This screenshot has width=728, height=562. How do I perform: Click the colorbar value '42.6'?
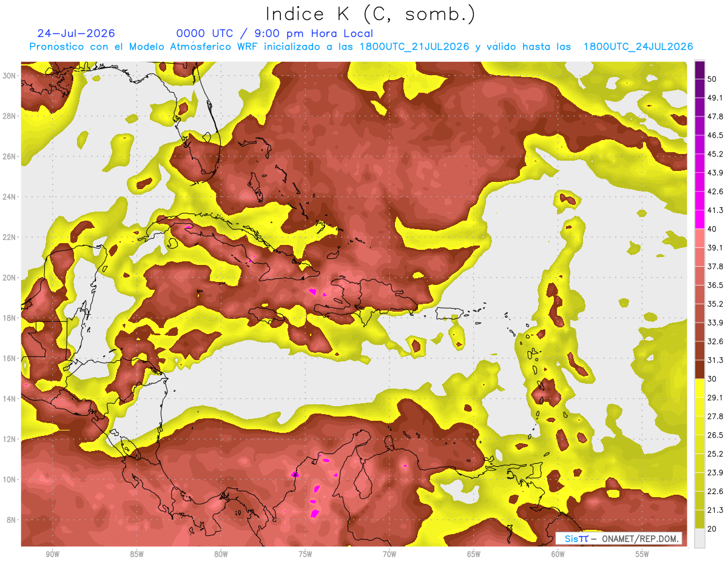point(715,192)
